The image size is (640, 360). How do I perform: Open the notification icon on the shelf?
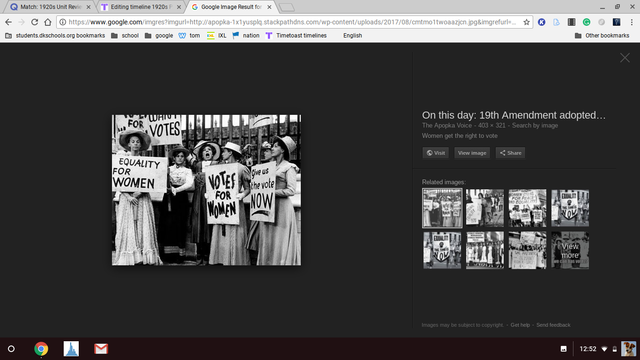[x=563, y=349]
